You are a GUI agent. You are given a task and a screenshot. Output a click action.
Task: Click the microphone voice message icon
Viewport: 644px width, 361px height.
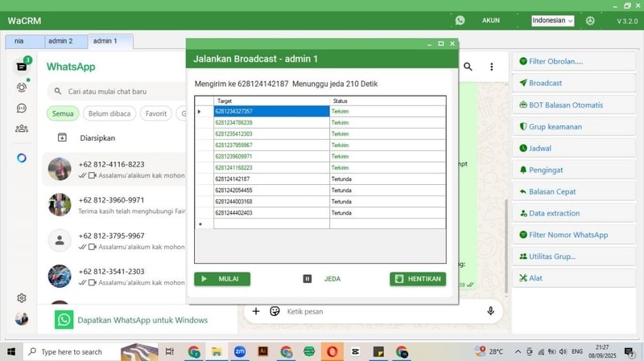[x=490, y=311]
